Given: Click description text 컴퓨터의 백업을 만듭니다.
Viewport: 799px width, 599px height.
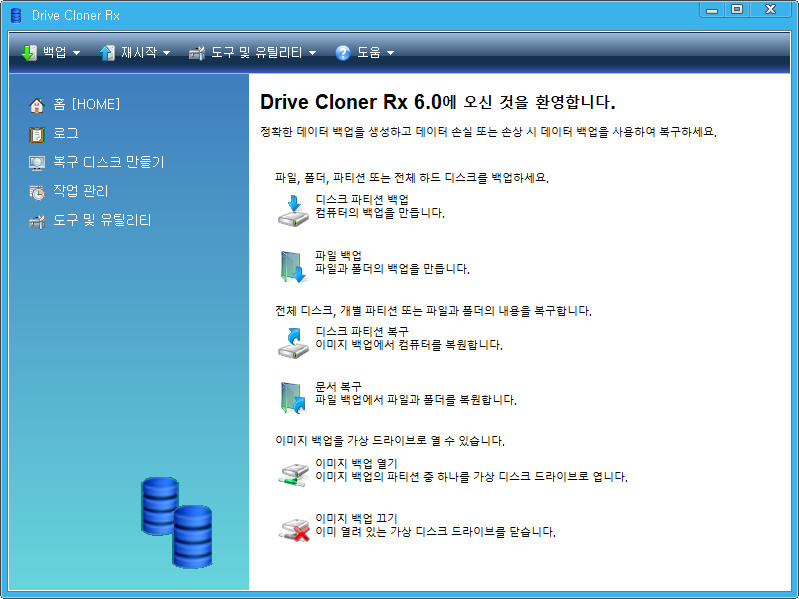Looking at the screenshot, I should (380, 213).
